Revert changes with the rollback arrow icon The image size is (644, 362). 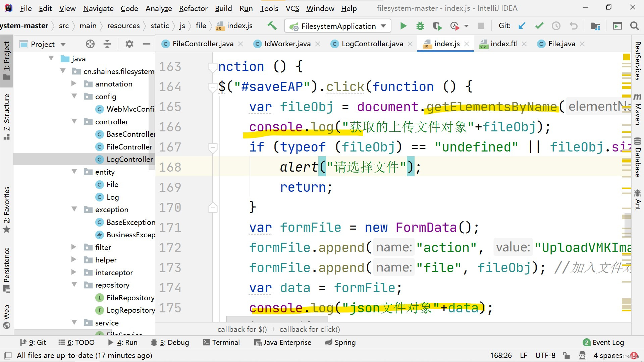click(x=574, y=25)
